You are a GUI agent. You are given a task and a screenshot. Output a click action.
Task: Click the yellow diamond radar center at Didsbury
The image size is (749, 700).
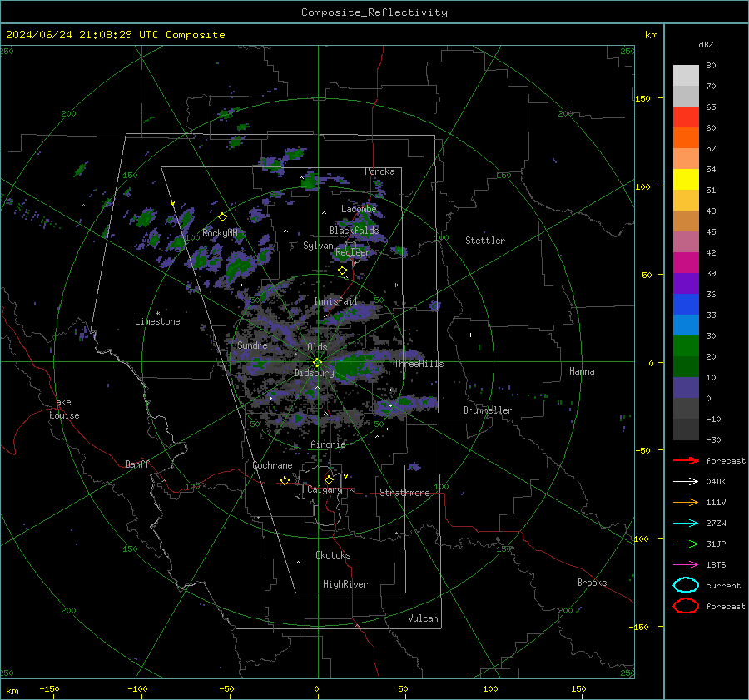point(317,363)
